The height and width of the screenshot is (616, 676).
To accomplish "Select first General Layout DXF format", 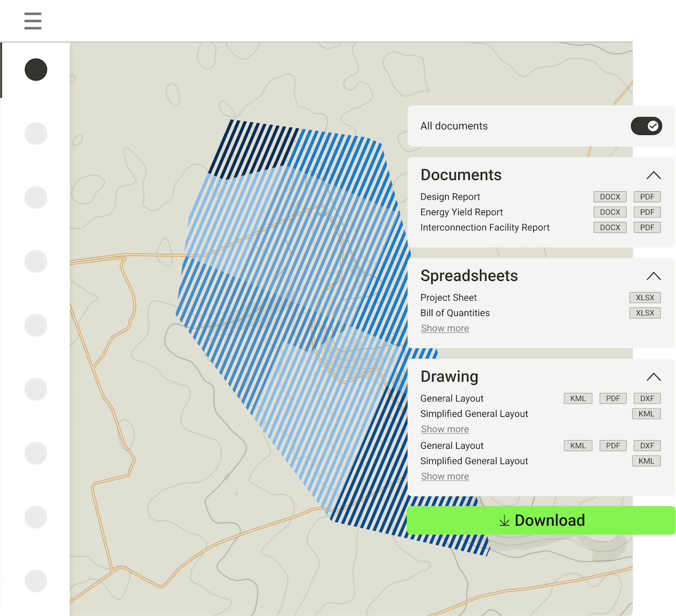I will pos(647,399).
